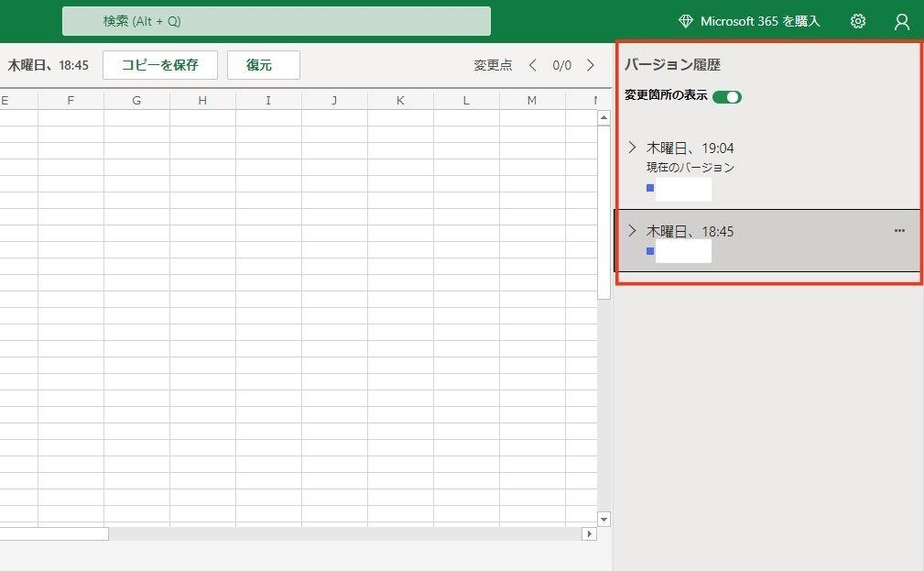Open the Microsoft 365 を購入 link

760,20
